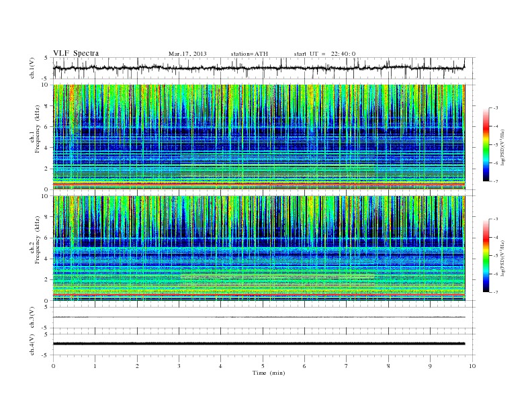Click the "ch.1 Frequency (kHz)" axis label
The height and width of the screenshot is (411, 532).
35,129
